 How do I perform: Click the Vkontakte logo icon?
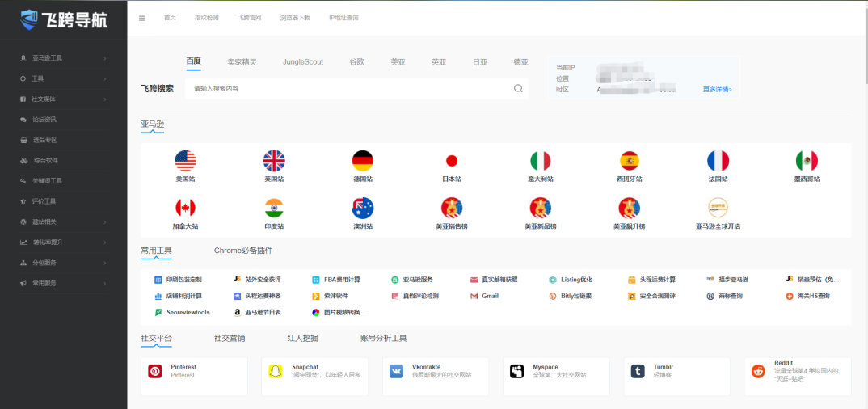(x=396, y=371)
